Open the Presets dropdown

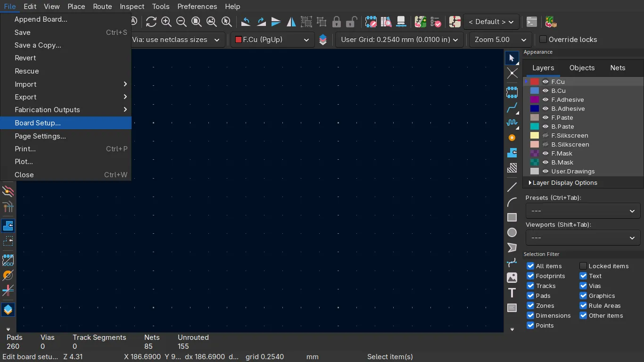pyautogui.click(x=583, y=211)
